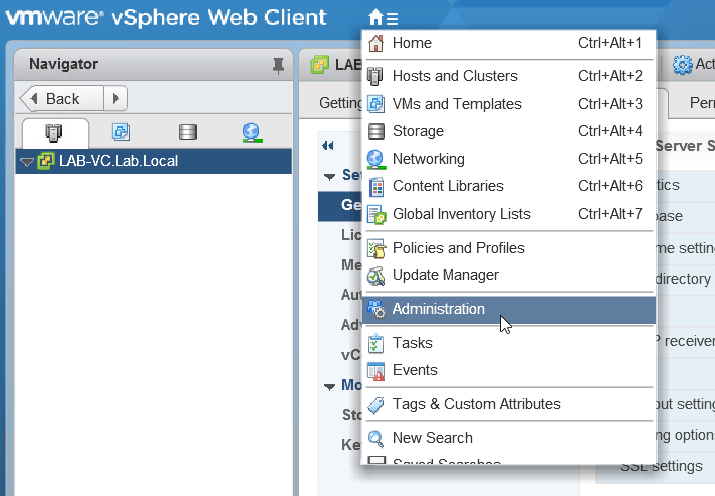The image size is (715, 496).
Task: Collapse the Settings section triangle
Action: [330, 176]
